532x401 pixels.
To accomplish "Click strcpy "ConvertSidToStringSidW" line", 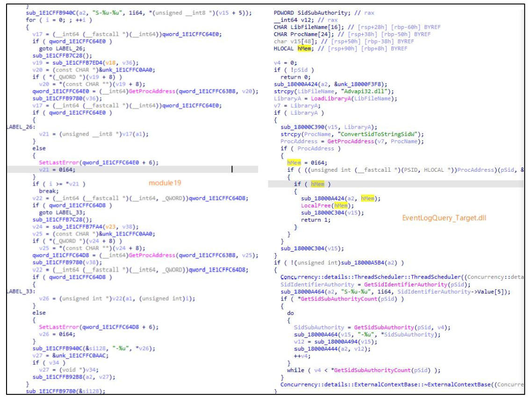I will (352, 134).
